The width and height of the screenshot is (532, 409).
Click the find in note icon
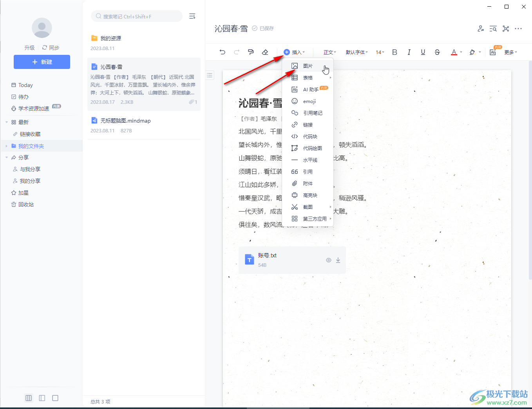(x=493, y=29)
